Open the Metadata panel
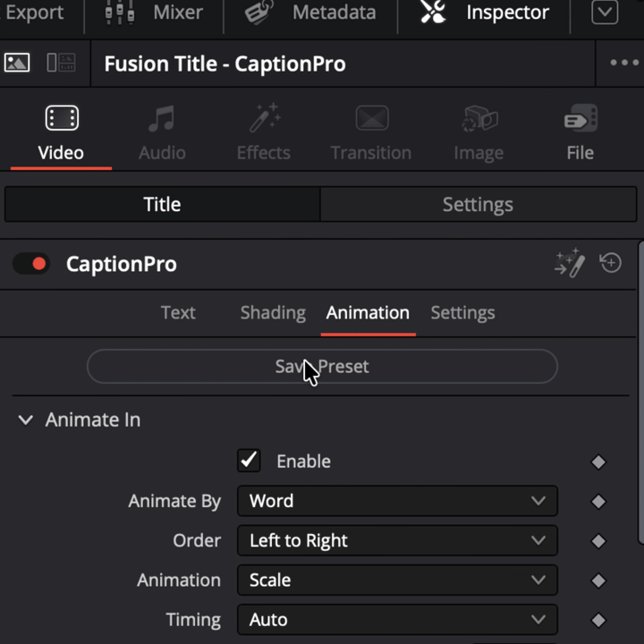The height and width of the screenshot is (644, 644). point(310,13)
